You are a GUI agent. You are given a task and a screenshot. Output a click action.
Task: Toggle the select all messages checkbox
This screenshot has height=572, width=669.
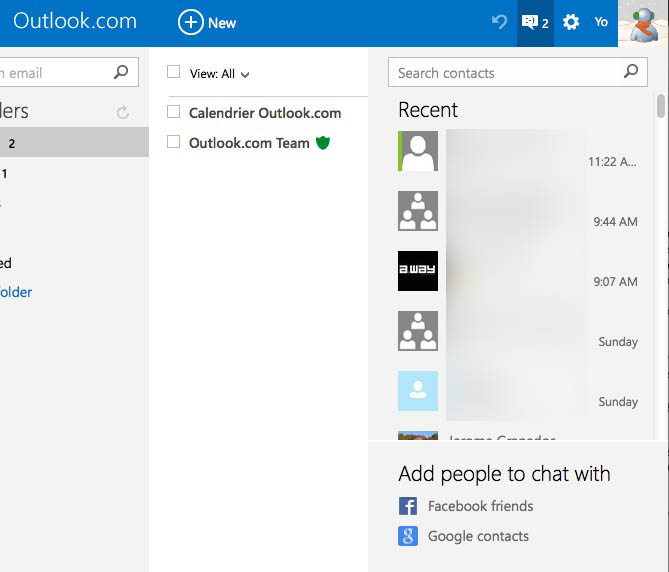pyautogui.click(x=174, y=72)
